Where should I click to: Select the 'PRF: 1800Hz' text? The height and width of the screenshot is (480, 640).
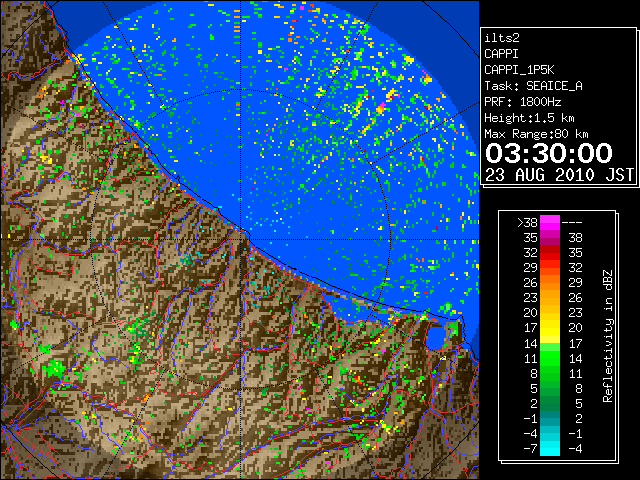(522, 102)
